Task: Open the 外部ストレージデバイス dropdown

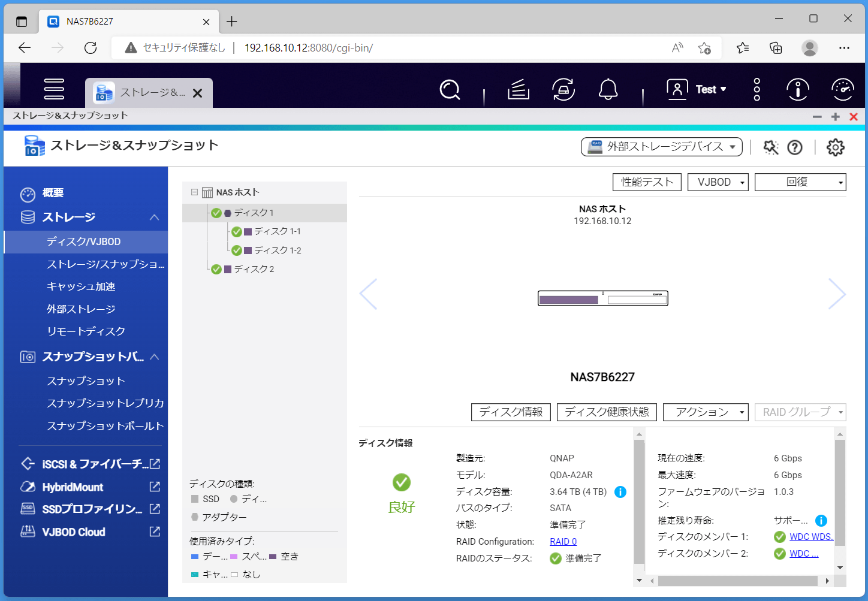Action: click(x=662, y=147)
